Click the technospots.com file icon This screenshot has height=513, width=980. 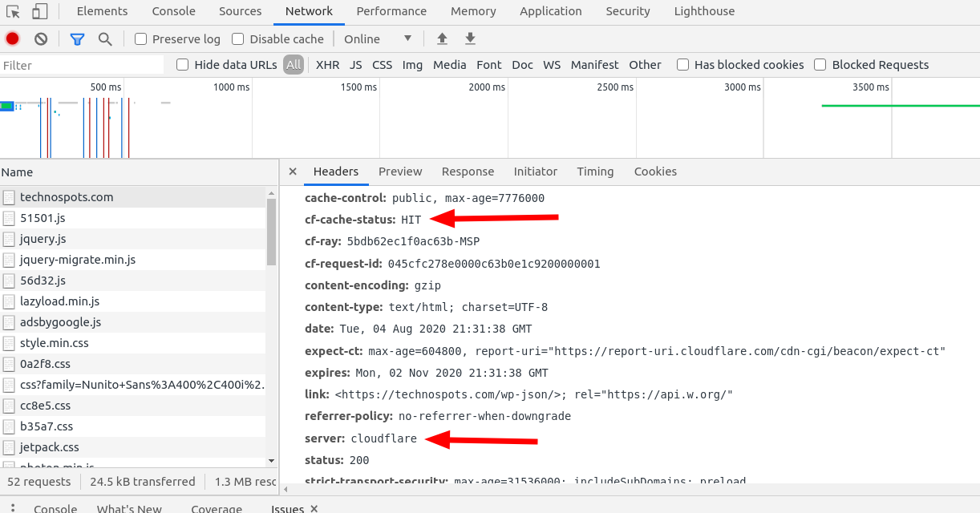pyautogui.click(x=9, y=197)
